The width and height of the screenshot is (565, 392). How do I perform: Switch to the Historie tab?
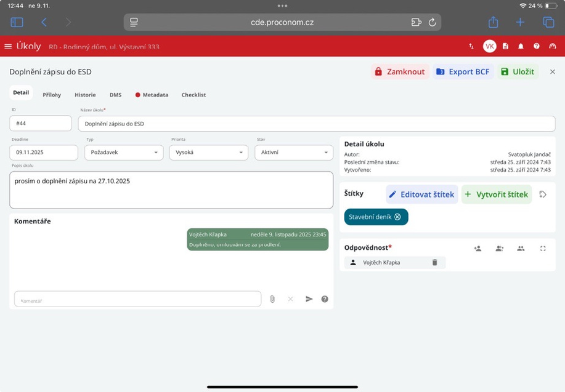click(85, 95)
